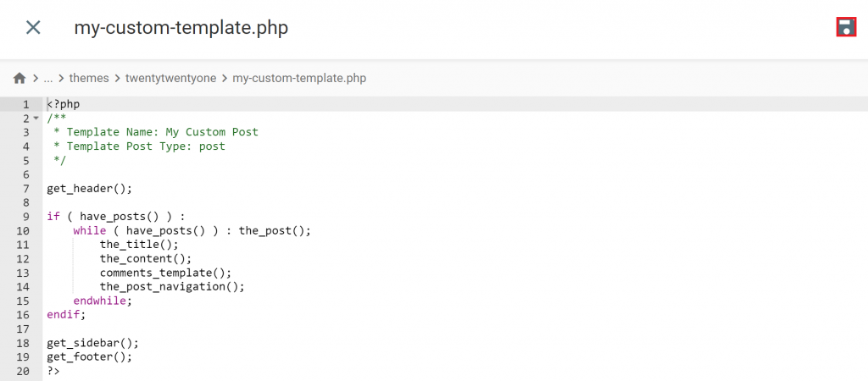Click the get_footer() code line
The image size is (868, 381).
[x=89, y=356]
